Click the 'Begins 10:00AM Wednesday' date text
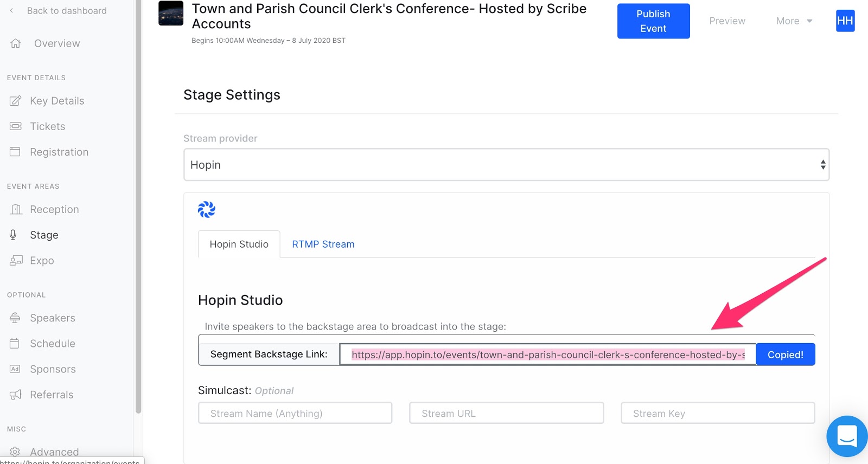This screenshot has width=868, height=464. (269, 41)
